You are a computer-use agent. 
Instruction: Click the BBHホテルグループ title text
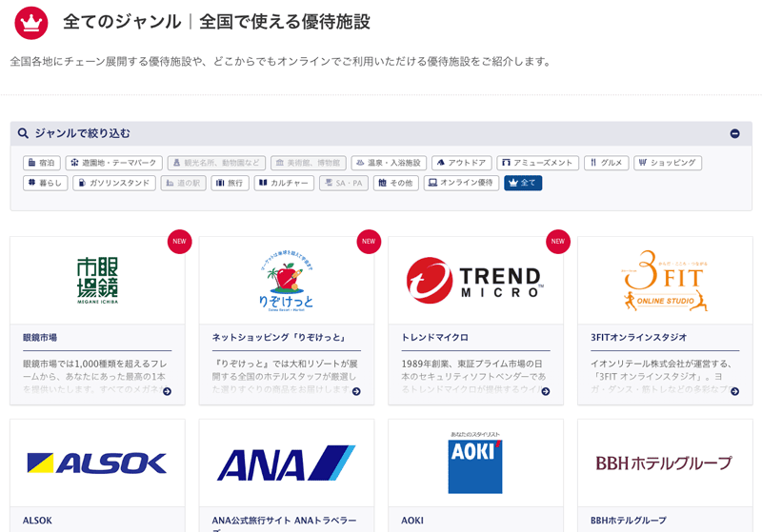(x=629, y=521)
